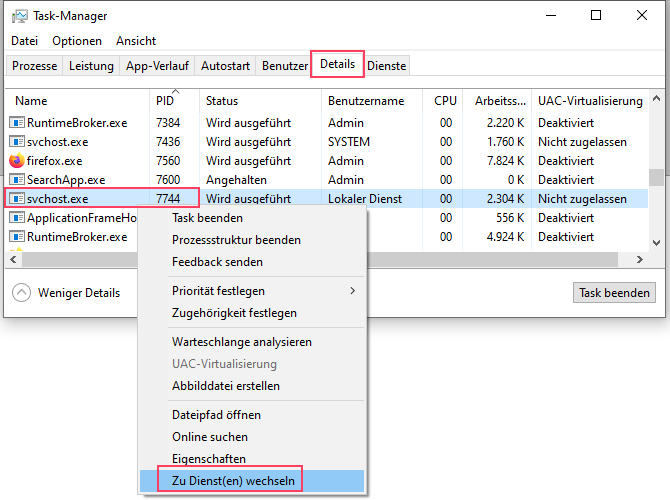Click the horizontal scrollbar thumb
Screen dimensions: 670x500
(320, 259)
